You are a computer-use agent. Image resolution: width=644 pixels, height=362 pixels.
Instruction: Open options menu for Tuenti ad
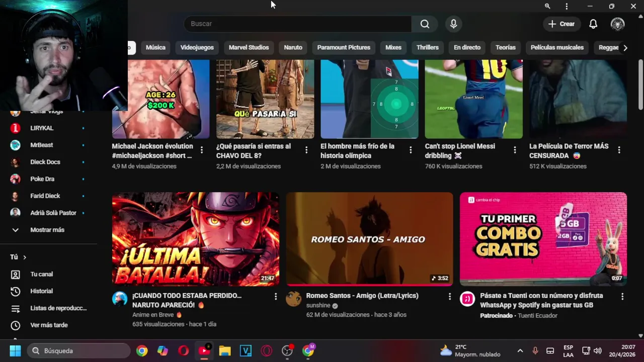click(x=622, y=297)
